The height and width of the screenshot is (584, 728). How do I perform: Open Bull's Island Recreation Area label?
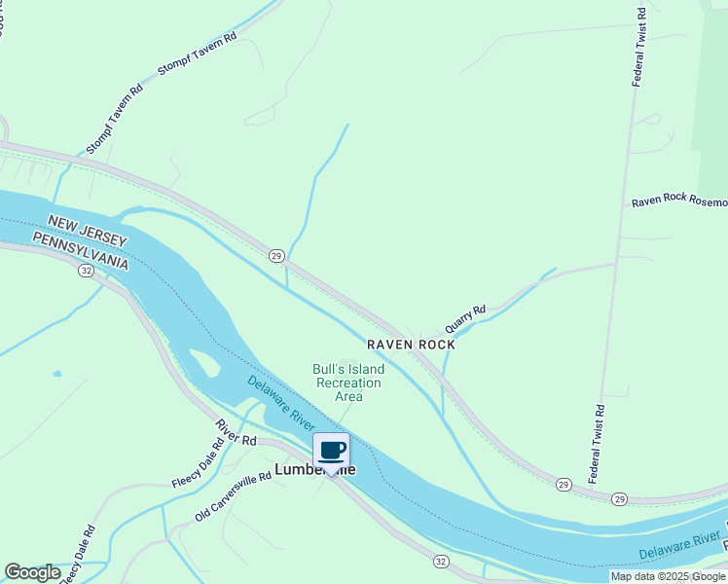tap(348, 383)
